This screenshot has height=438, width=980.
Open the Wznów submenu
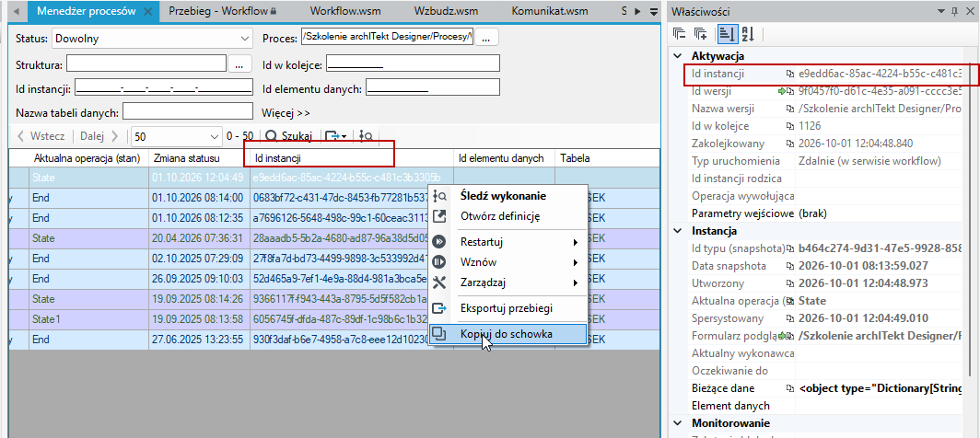[x=507, y=262]
